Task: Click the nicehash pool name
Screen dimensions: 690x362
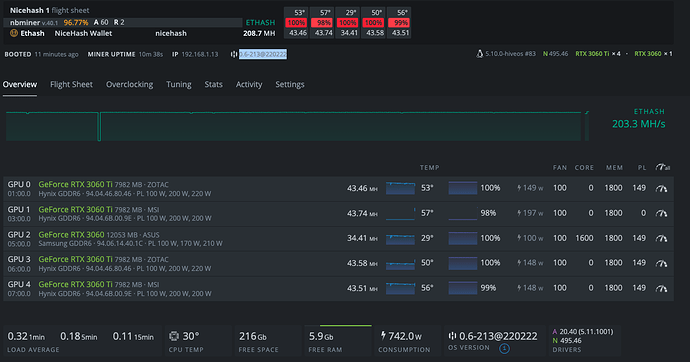Action: 171,33
